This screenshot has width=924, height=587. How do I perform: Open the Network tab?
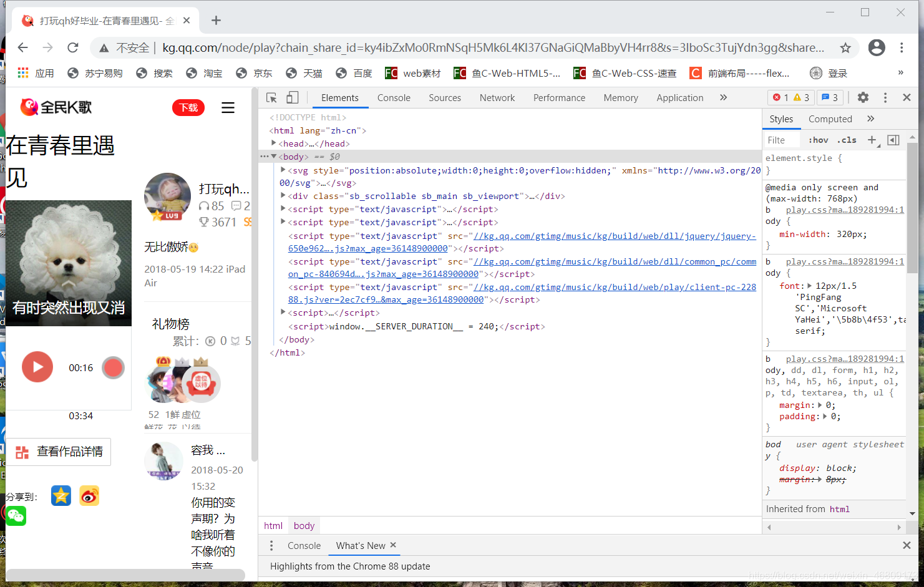[497, 97]
